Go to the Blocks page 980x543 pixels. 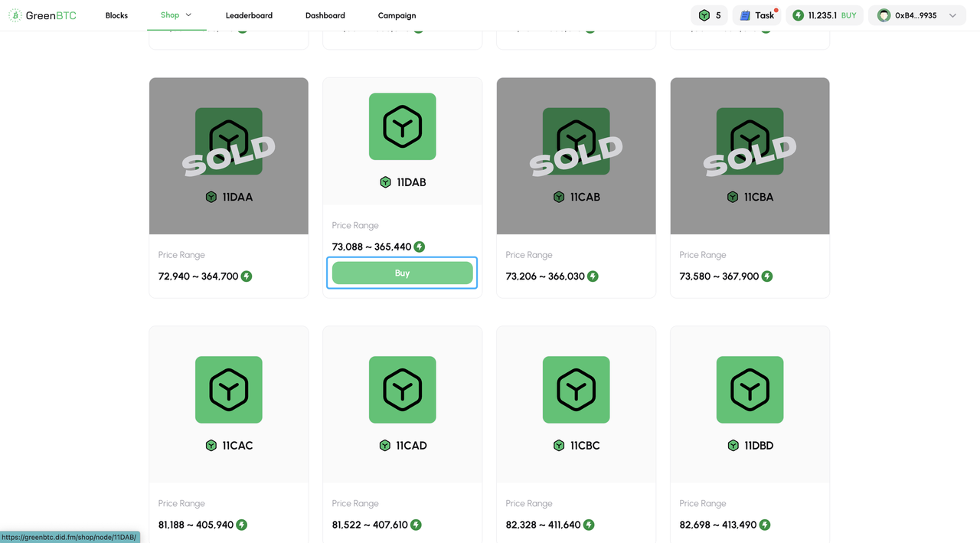116,15
